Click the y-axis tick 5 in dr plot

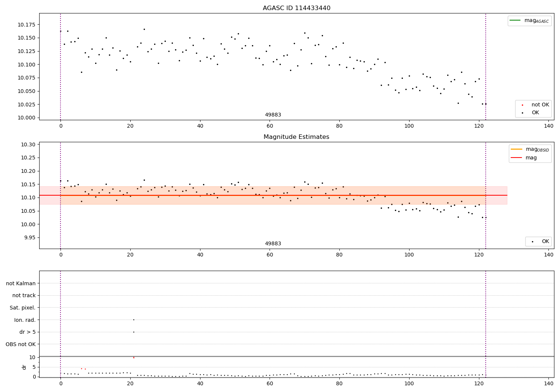pyautogui.click(x=34, y=367)
